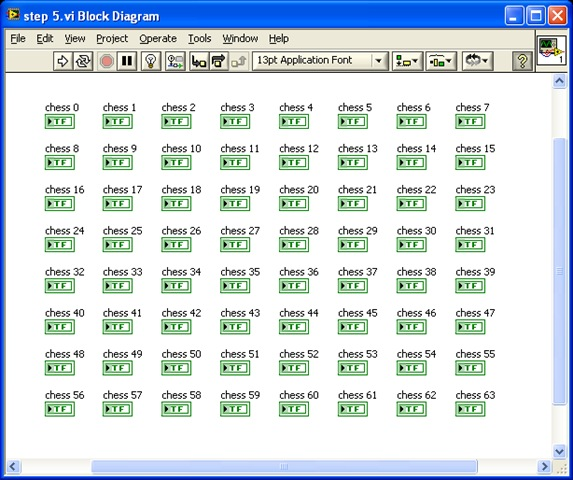Open the Reorder dropdown
The image size is (573, 480).
coord(478,61)
